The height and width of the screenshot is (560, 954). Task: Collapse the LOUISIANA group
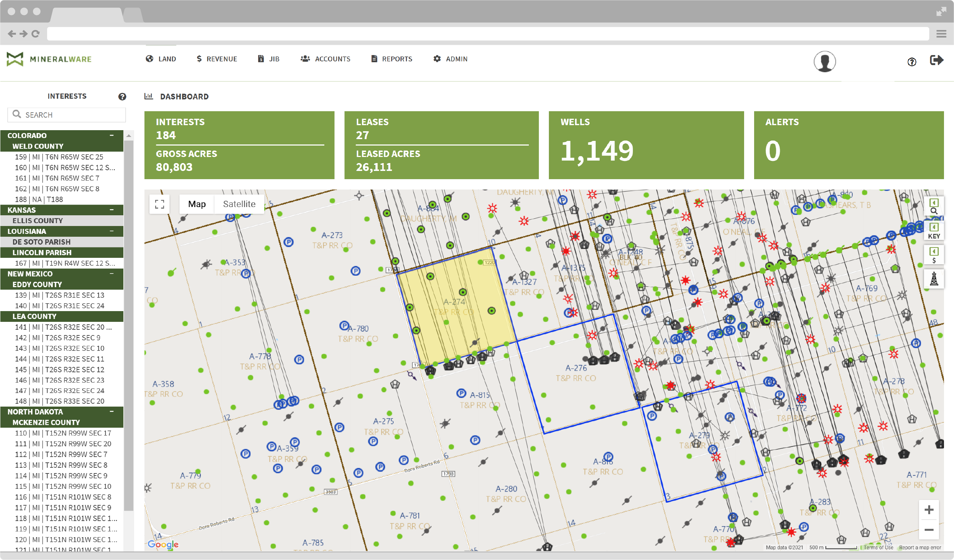(112, 231)
